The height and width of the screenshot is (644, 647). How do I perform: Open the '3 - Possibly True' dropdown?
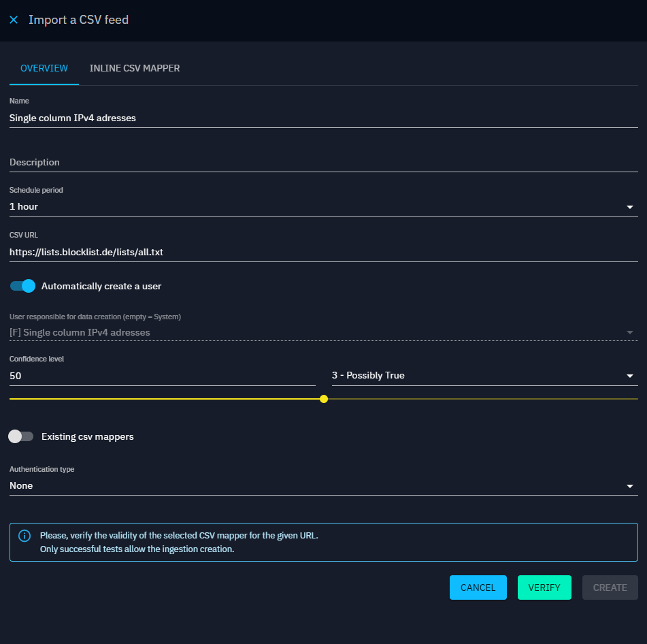click(x=484, y=375)
